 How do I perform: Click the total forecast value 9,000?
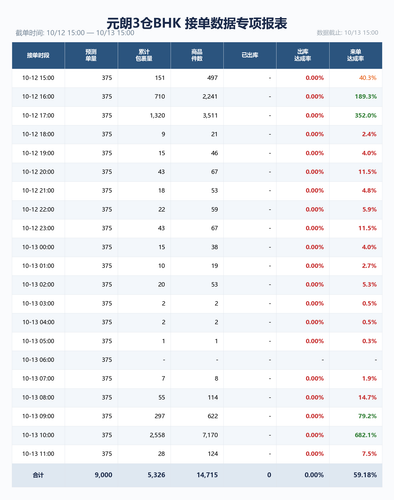tap(103, 475)
